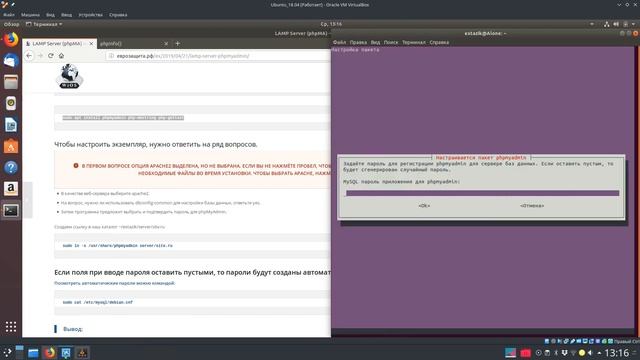Launch LibreOffice Writer from the dock
The height and width of the screenshot is (360, 640).
coord(11,124)
